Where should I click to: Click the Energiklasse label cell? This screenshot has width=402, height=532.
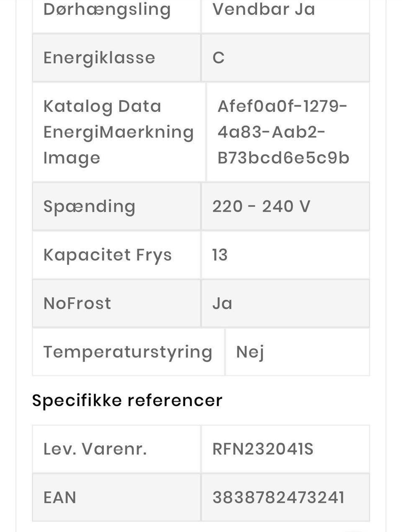pos(99,57)
